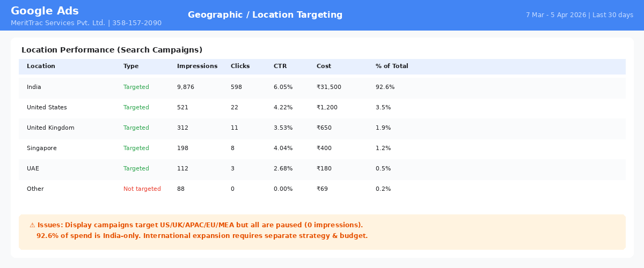
Task: Click the Targeted status for India
Action: pyautogui.click(x=136, y=87)
